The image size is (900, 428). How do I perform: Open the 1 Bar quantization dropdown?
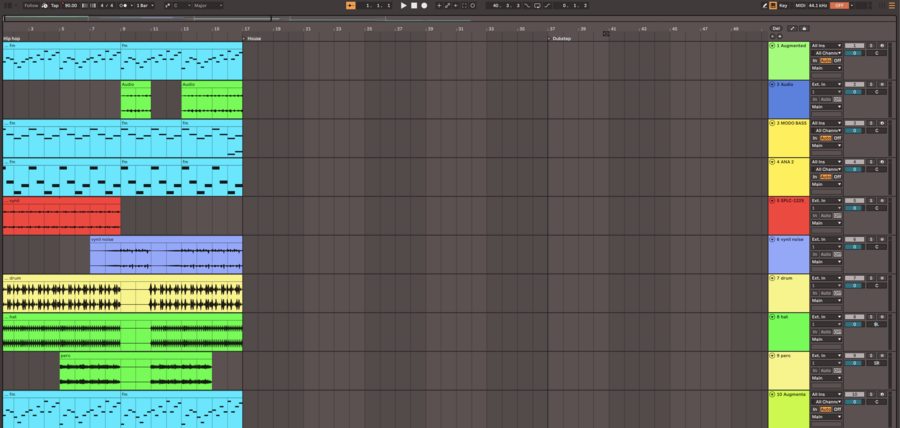[x=145, y=6]
